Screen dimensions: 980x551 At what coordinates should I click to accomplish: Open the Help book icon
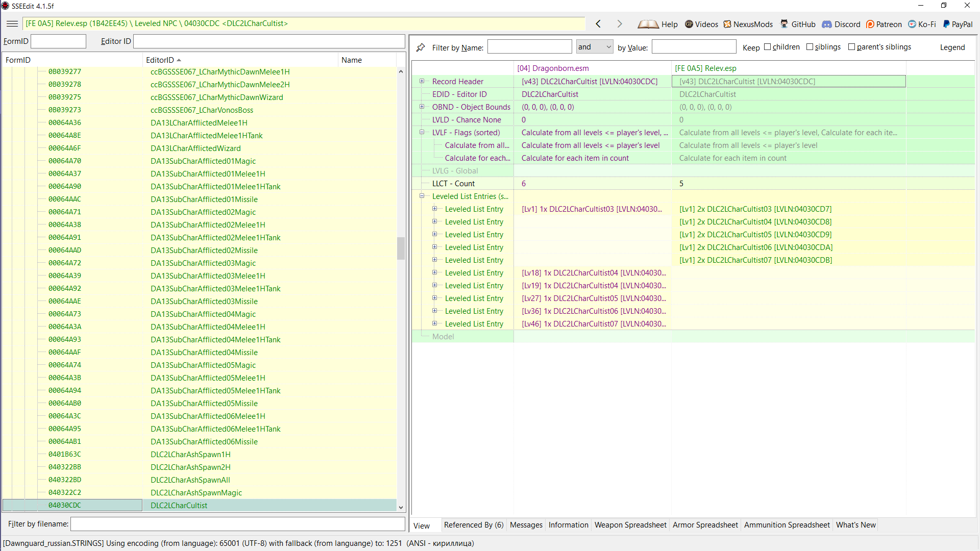click(648, 24)
